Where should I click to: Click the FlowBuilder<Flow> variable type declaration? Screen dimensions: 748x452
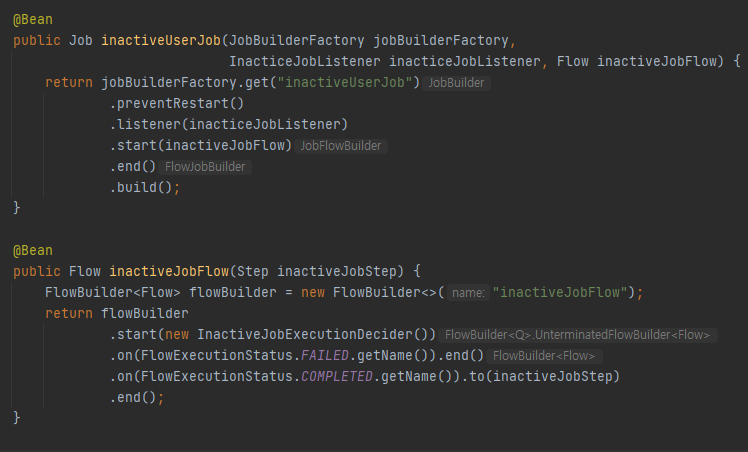click(x=113, y=292)
